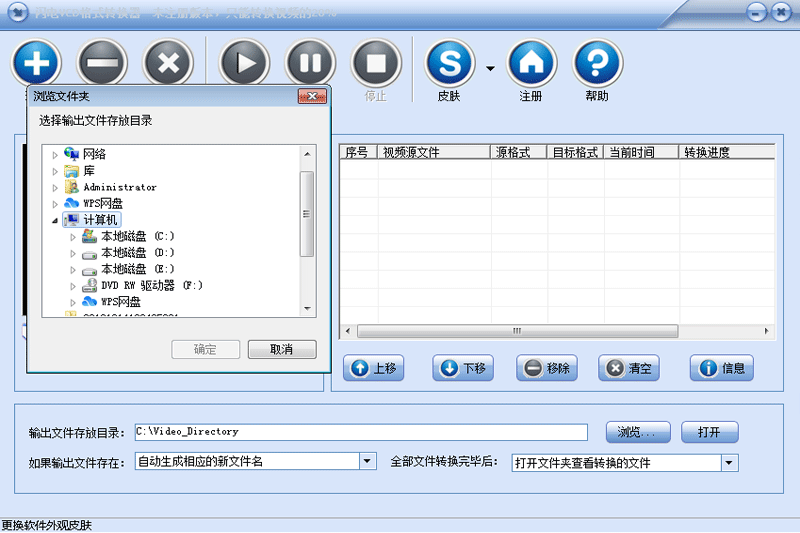
Task: Click the X clear-list toolbar icon
Action: click(x=168, y=63)
